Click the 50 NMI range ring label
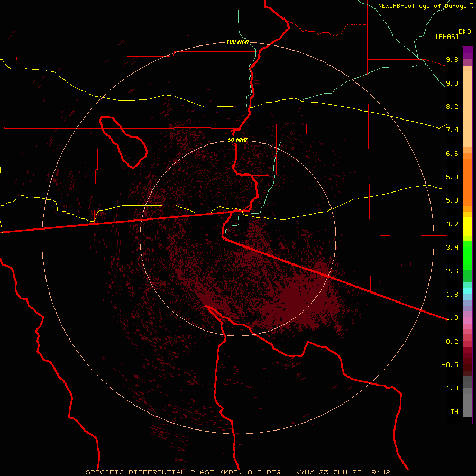This screenshot has width=476, height=476. tap(237, 140)
